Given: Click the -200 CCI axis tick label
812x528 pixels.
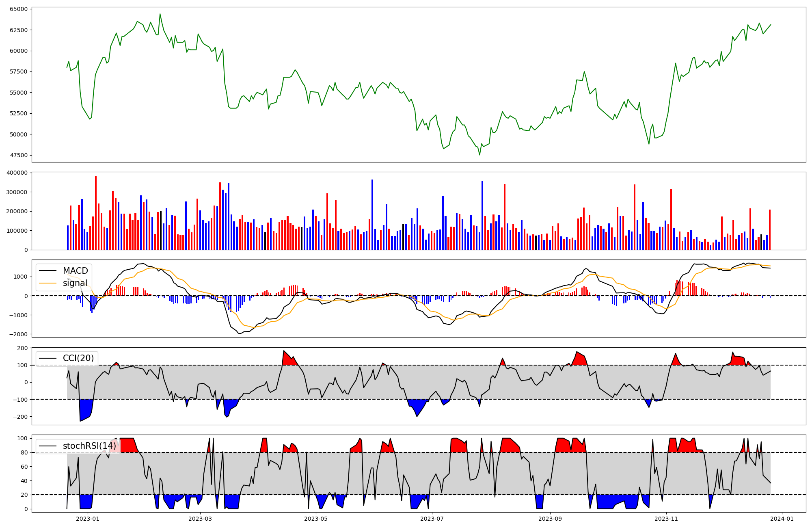Looking at the screenshot, I should [x=21, y=417].
